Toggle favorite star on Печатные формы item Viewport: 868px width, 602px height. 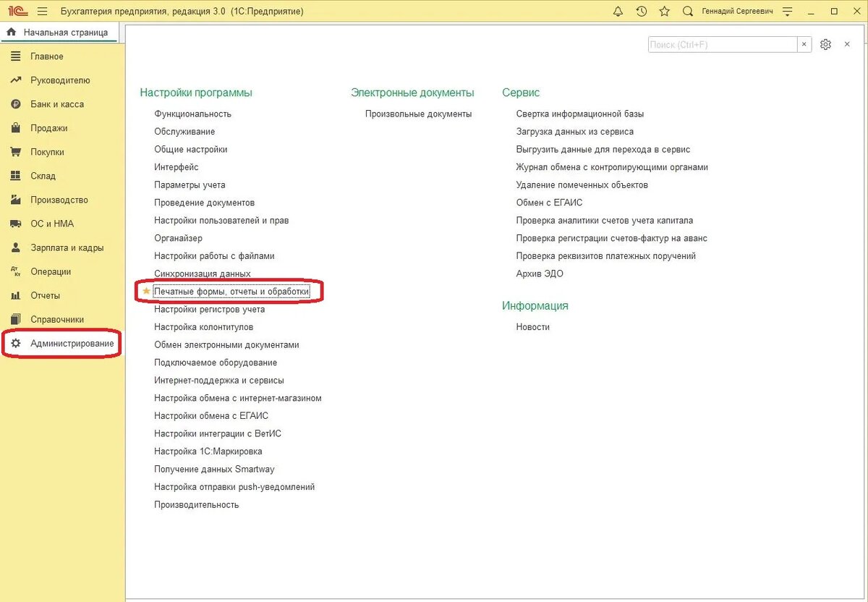[x=146, y=291]
